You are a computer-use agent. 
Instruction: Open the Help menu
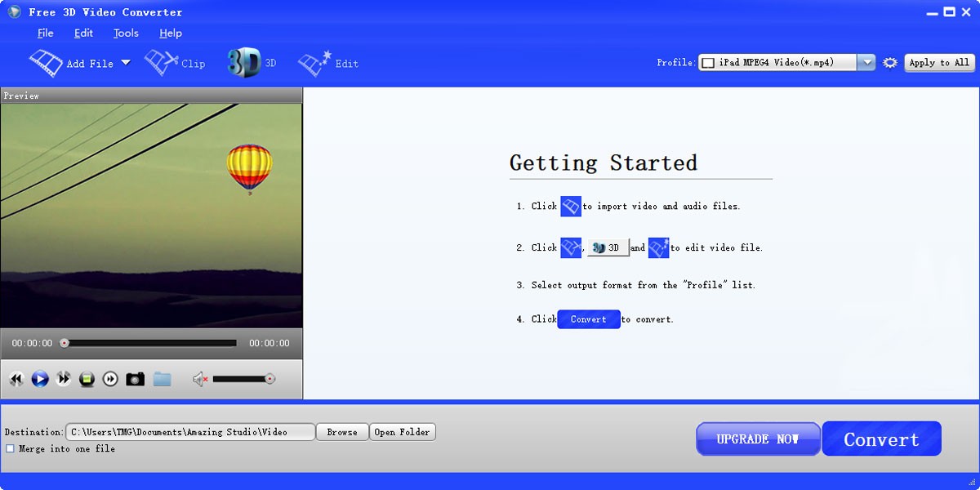[170, 33]
